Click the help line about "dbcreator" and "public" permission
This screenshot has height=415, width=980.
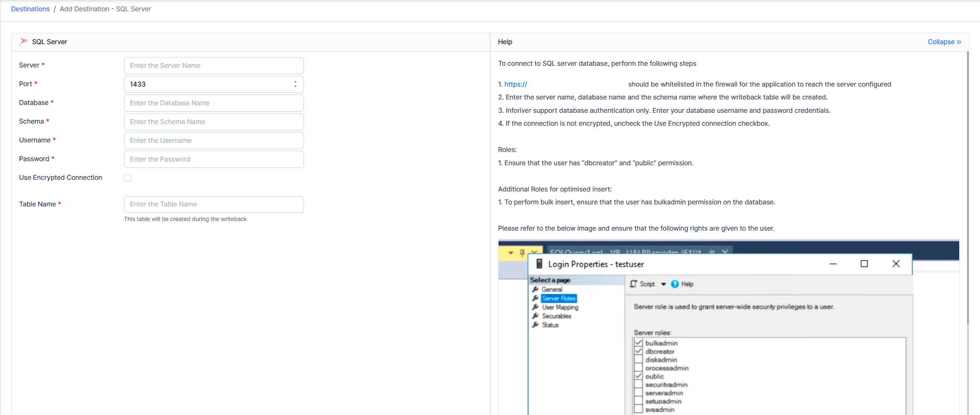pos(595,163)
